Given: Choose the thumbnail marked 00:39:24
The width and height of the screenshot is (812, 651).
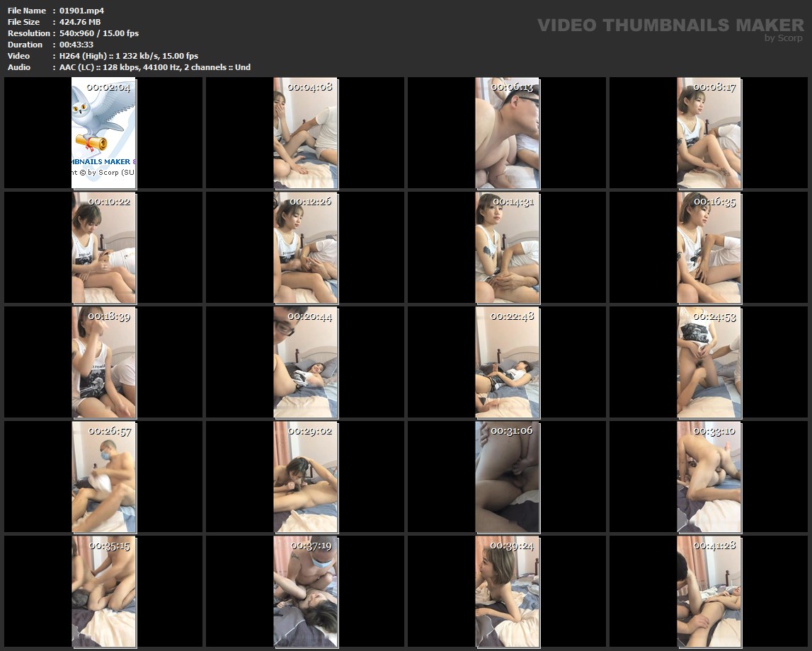Looking at the screenshot, I should [507, 592].
